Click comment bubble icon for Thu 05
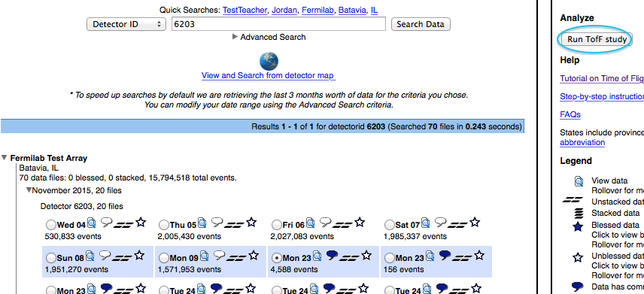 pos(217,223)
